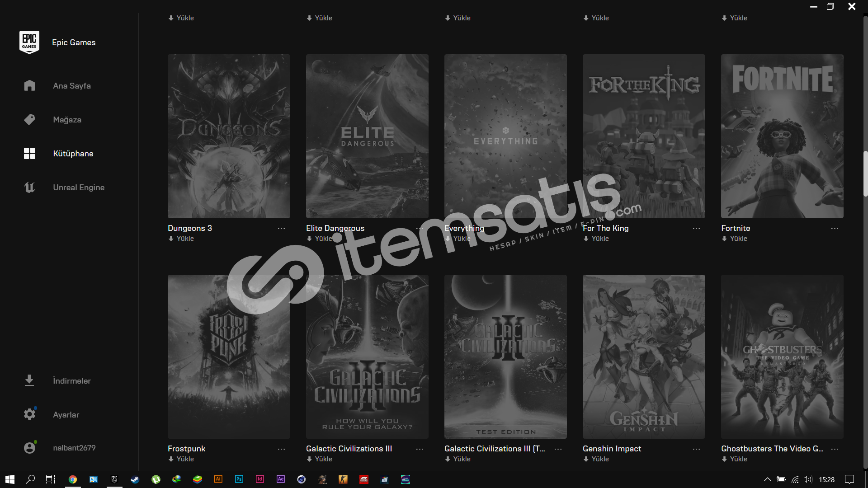This screenshot has height=488, width=868.
Task: Open Ayarlar in sidebar
Action: click(66, 415)
